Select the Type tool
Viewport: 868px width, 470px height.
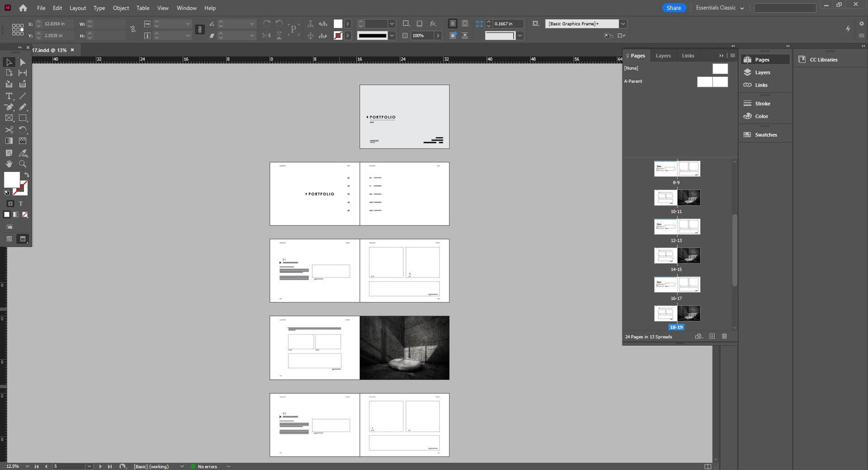point(9,96)
